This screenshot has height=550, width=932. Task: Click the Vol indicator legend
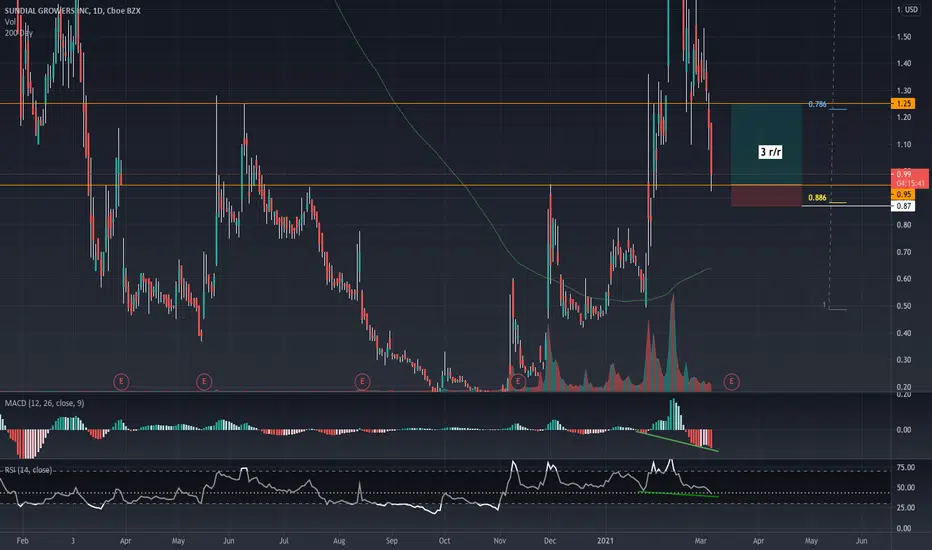[x=10, y=22]
